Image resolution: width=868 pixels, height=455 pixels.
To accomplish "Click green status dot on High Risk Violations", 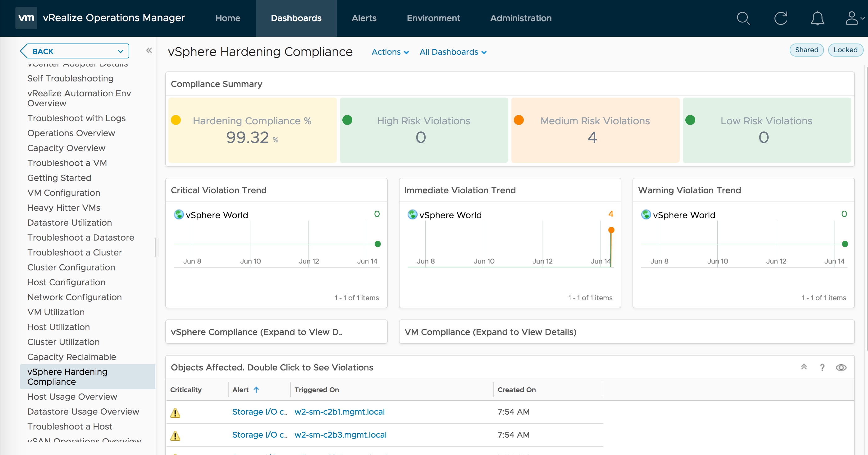I will [347, 120].
